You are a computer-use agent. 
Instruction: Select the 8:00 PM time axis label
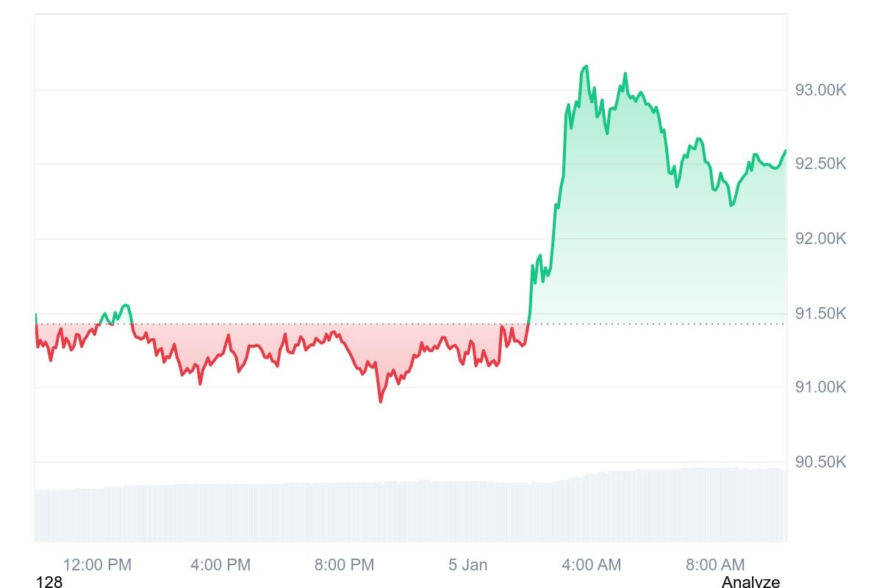[344, 564]
